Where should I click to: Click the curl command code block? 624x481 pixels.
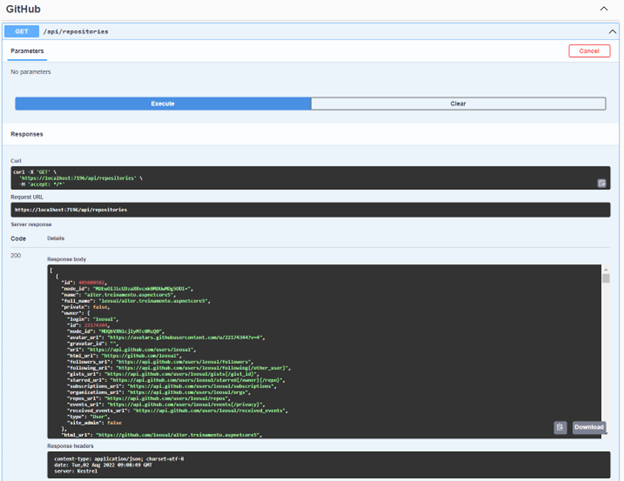(x=310, y=178)
